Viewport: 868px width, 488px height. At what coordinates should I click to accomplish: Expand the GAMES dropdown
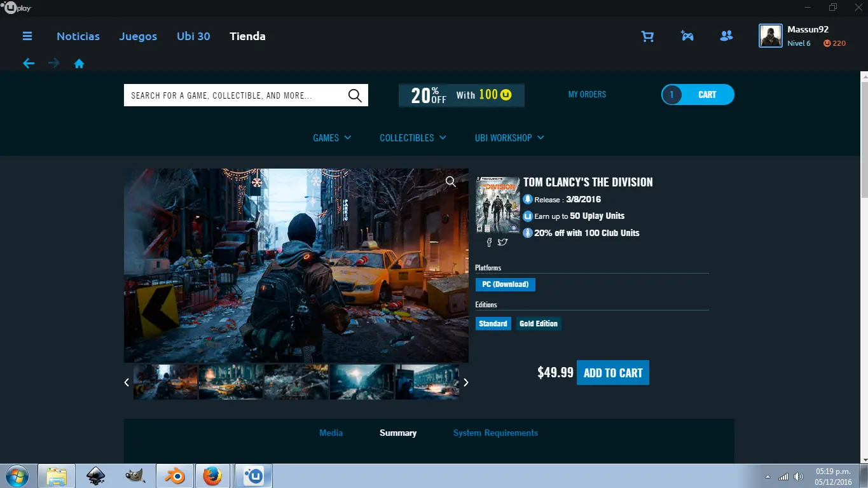click(332, 138)
